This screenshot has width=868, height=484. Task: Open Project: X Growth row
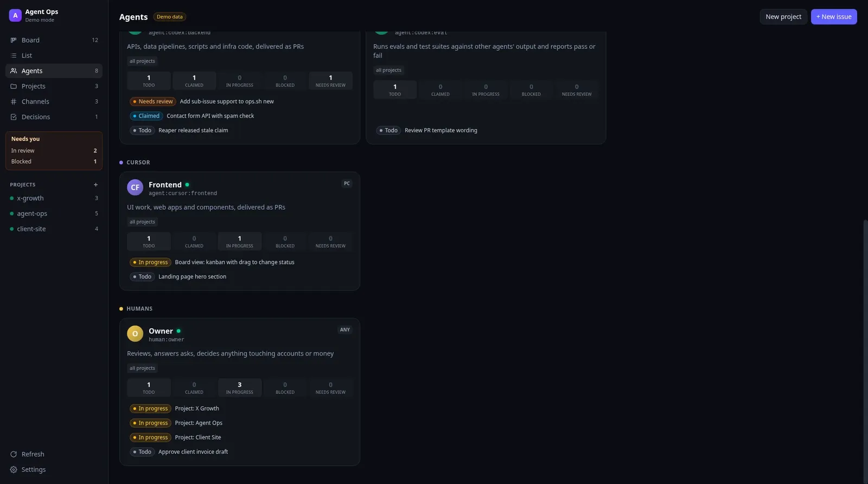click(x=239, y=409)
